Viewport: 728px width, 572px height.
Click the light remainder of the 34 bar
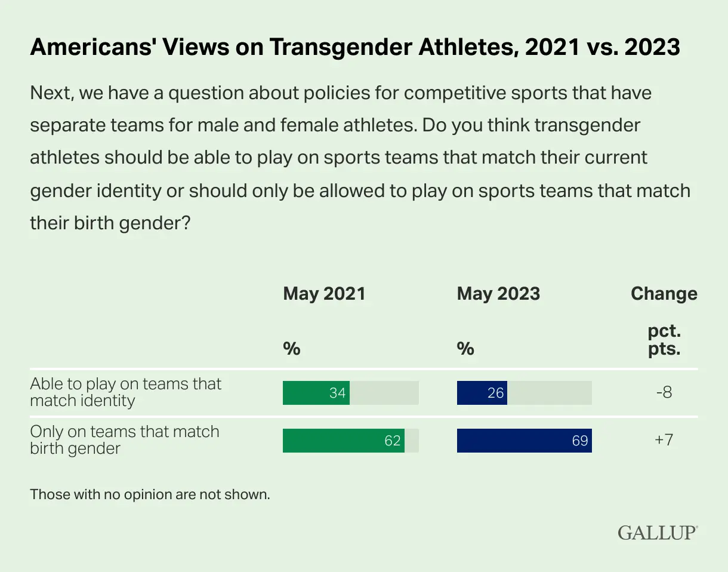(384, 393)
